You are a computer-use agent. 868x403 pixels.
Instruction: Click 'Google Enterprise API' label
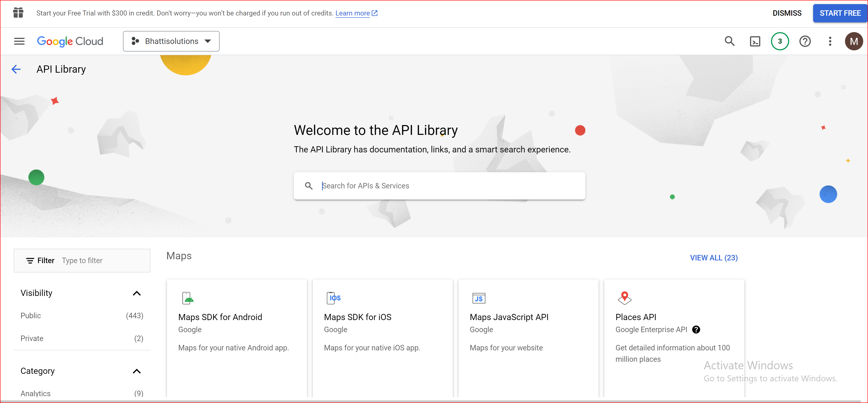(651, 330)
